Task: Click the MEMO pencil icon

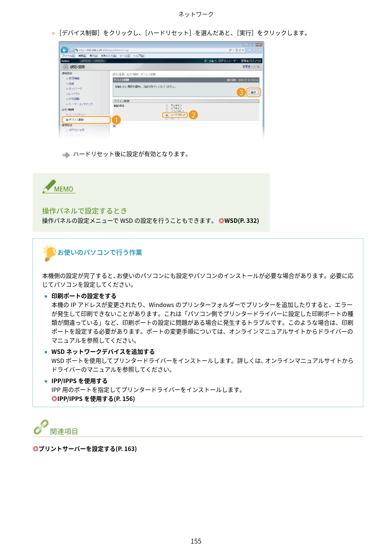Action: [49, 186]
